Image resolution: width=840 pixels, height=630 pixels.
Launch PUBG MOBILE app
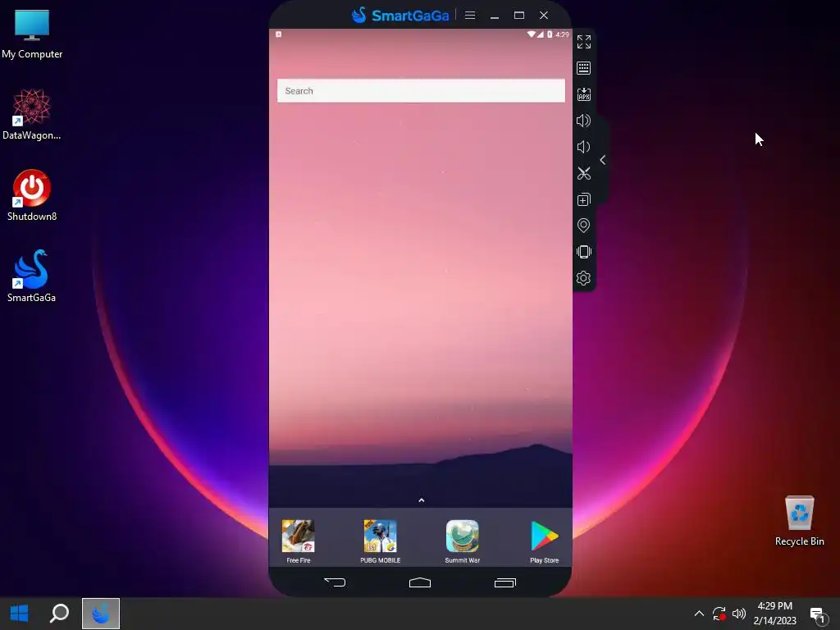381,541
